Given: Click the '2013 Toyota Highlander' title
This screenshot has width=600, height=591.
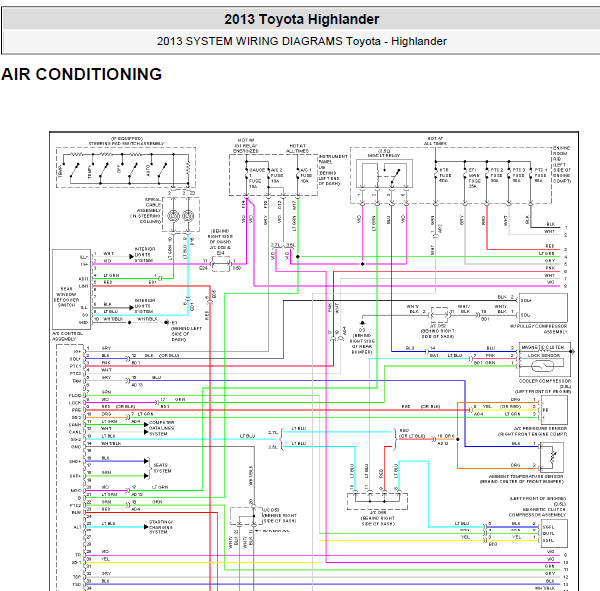Looking at the screenshot, I should coord(302,19).
